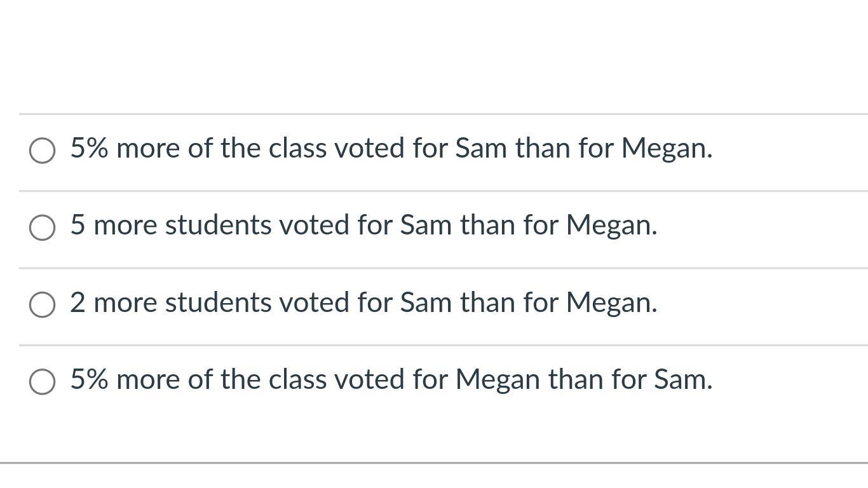Click answer text '2 more students voted for Sam'
This screenshot has height=488, width=868.
click(x=363, y=302)
